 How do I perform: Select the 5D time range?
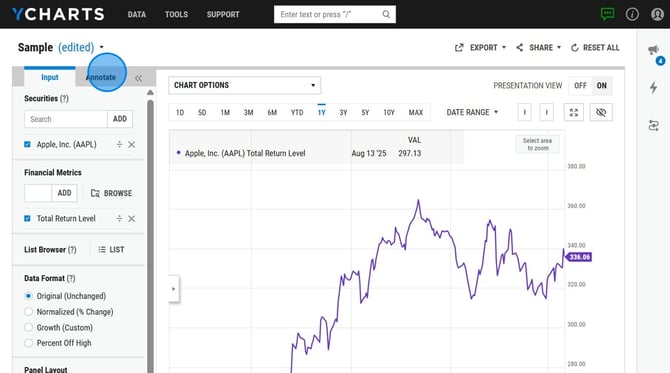pos(202,112)
